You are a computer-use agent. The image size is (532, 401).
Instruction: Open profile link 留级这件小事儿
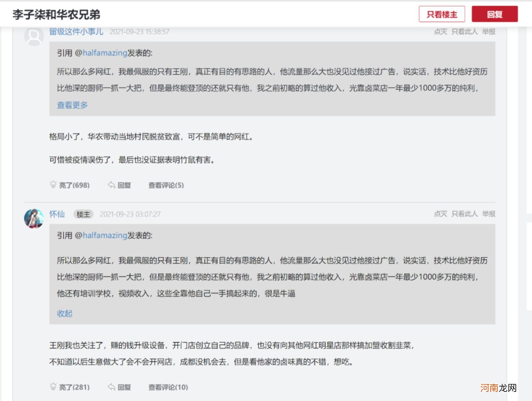pyautogui.click(x=76, y=32)
